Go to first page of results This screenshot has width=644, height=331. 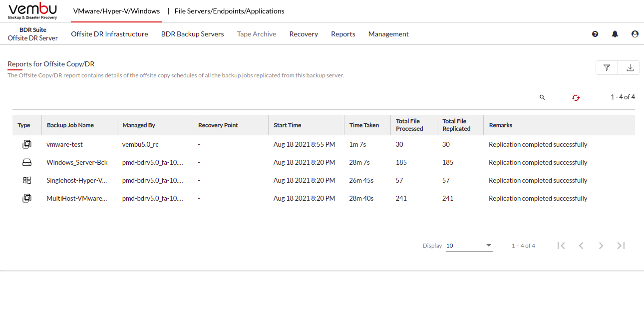point(561,246)
